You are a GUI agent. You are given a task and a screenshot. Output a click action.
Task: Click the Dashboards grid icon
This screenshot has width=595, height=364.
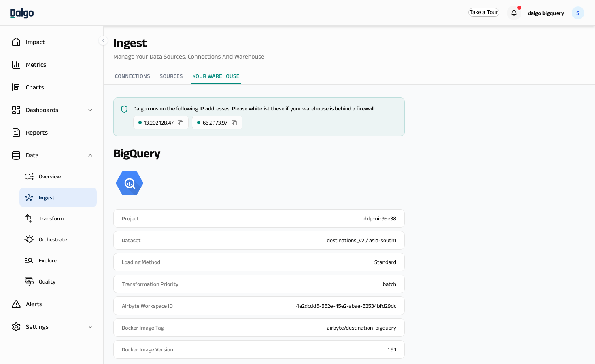pos(16,110)
